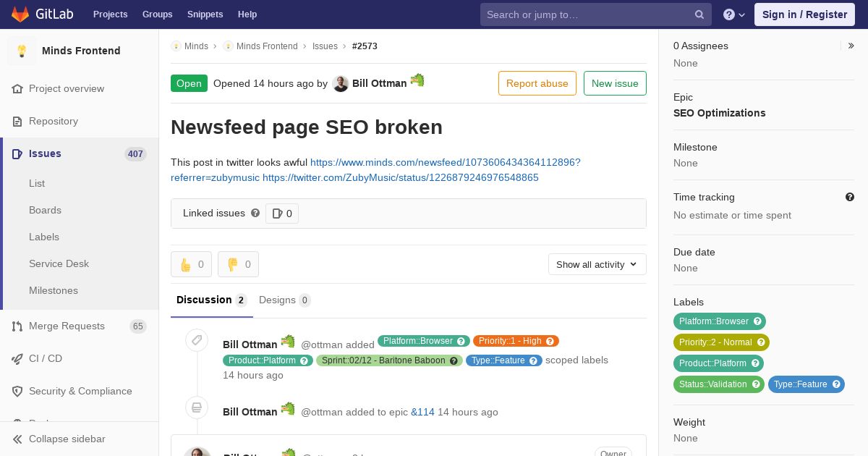The width and height of the screenshot is (868, 456).
Task: Open Snippets in the top bar
Action: (x=205, y=14)
